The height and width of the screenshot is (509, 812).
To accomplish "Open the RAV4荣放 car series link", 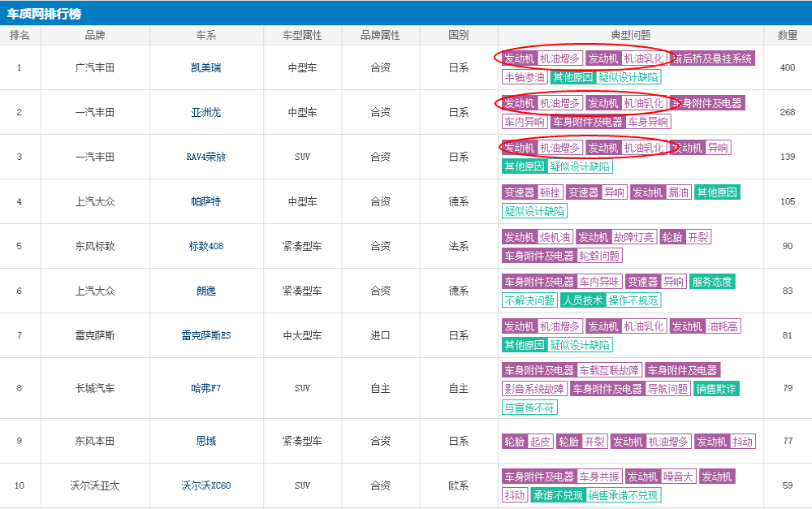I will 205,157.
